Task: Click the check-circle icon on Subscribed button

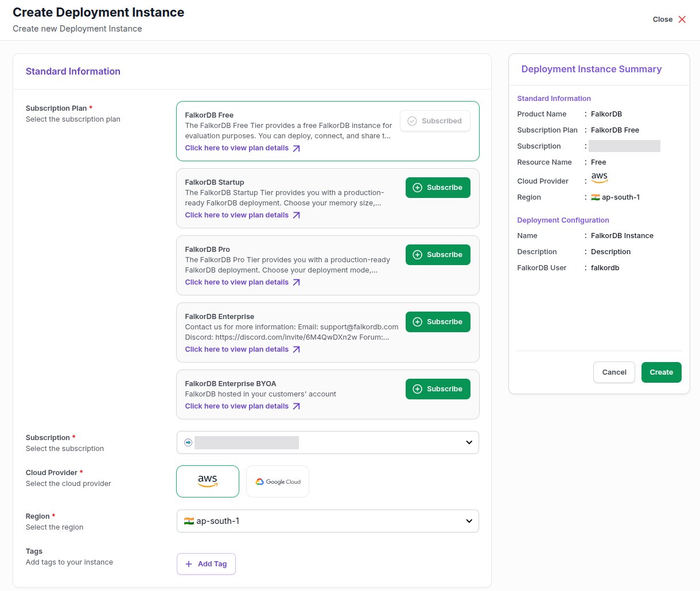Action: coord(412,121)
